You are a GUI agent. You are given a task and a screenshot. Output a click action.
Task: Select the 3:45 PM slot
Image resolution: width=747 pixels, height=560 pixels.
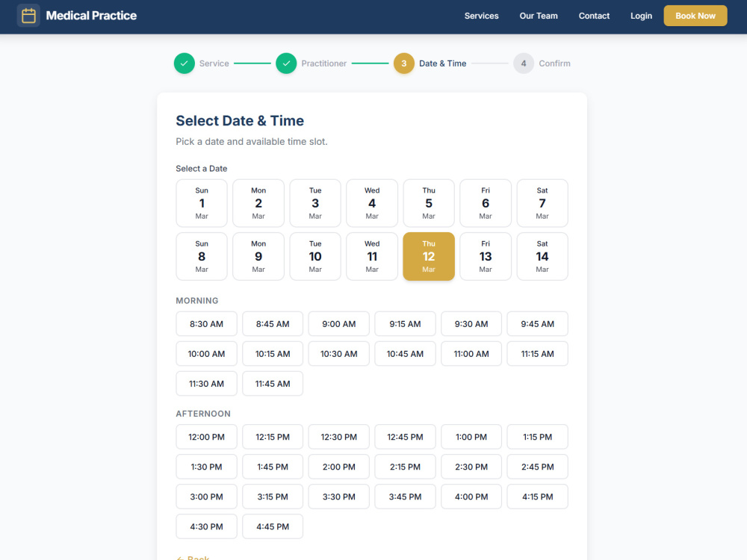tap(405, 497)
